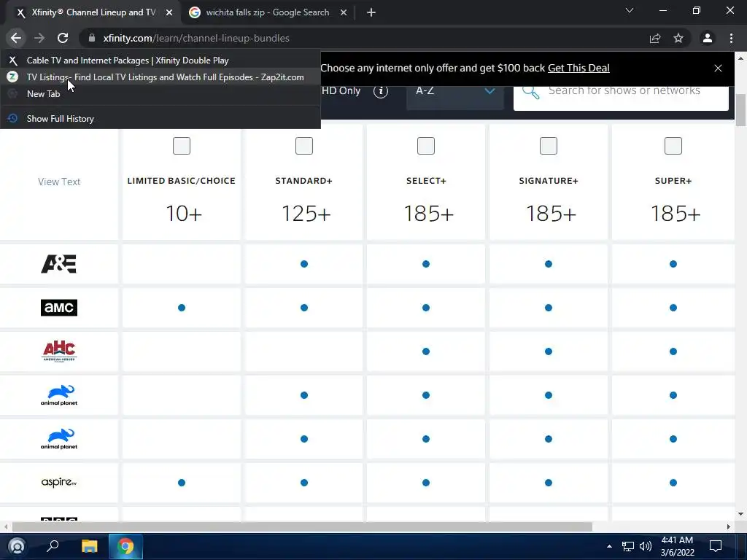Screen dimensions: 747x560
Task: Check the Limited Basic/Choice checkbox
Action: 182,146
